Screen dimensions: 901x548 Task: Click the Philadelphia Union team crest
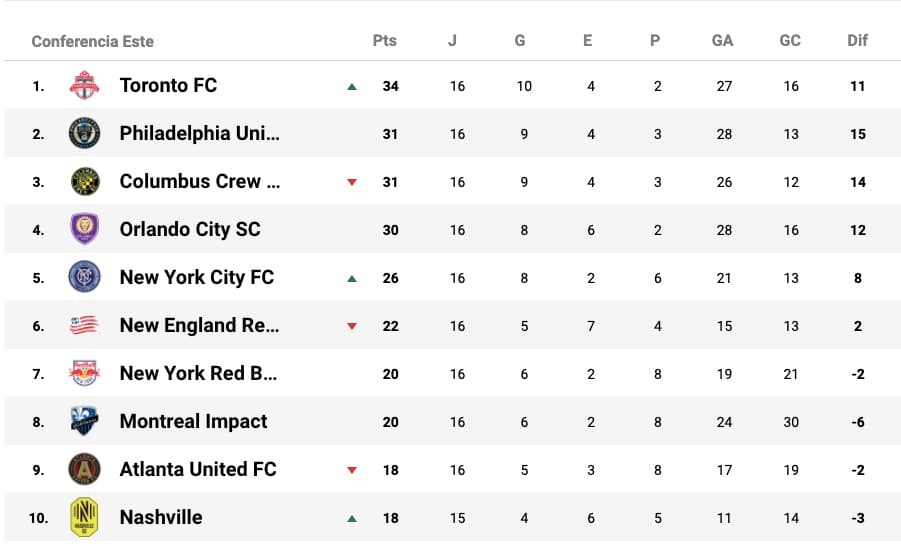(x=84, y=134)
